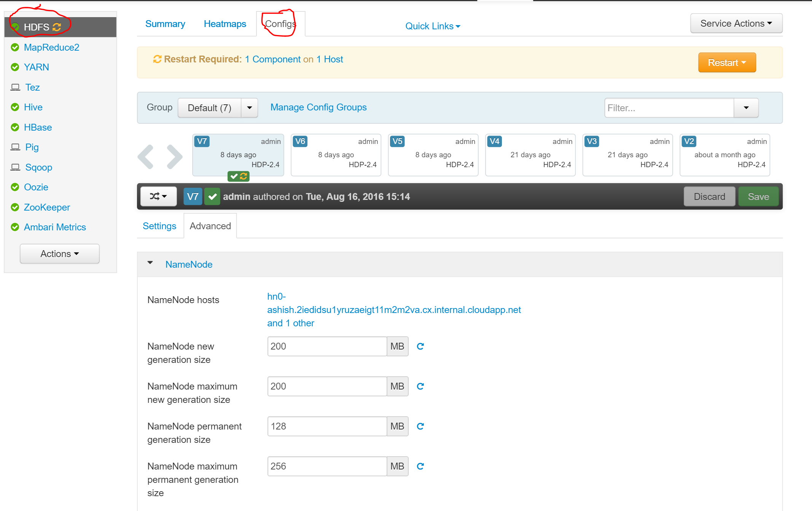Viewport: 812px width, 511px height.
Task: Expand the Group Default dropdown
Action: (x=250, y=107)
